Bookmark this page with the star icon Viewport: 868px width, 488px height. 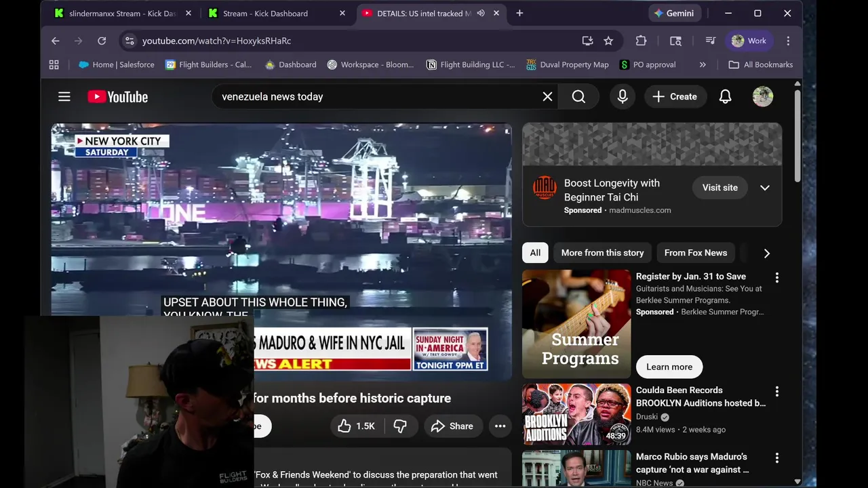click(608, 41)
